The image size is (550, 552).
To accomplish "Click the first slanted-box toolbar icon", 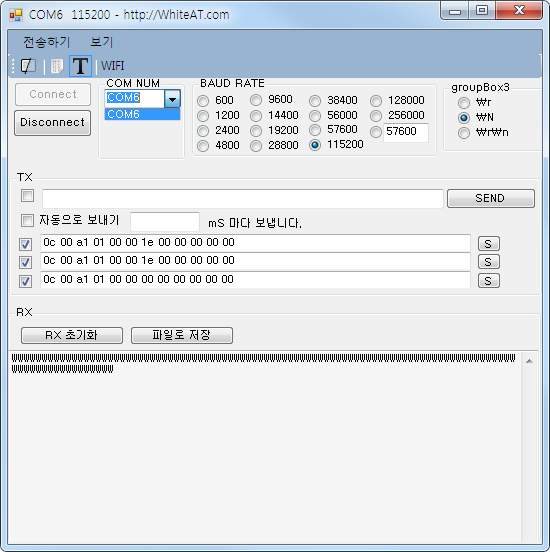I will [28, 66].
